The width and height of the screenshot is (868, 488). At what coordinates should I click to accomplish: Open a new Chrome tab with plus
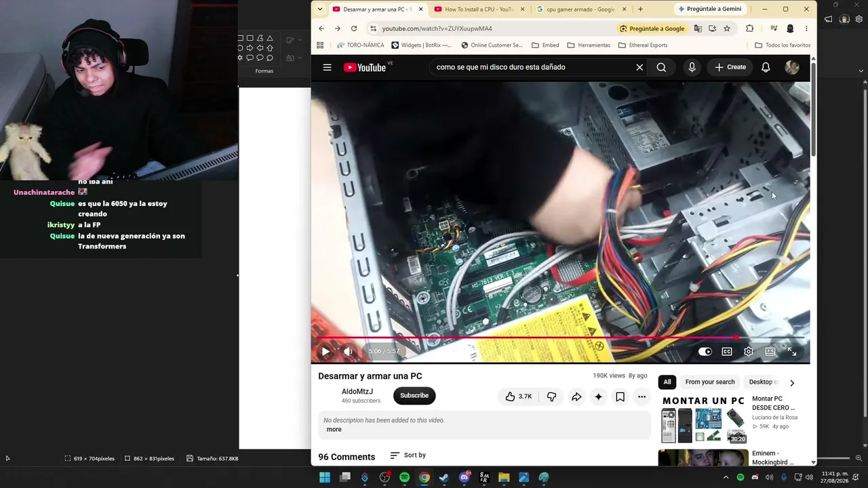(640, 9)
